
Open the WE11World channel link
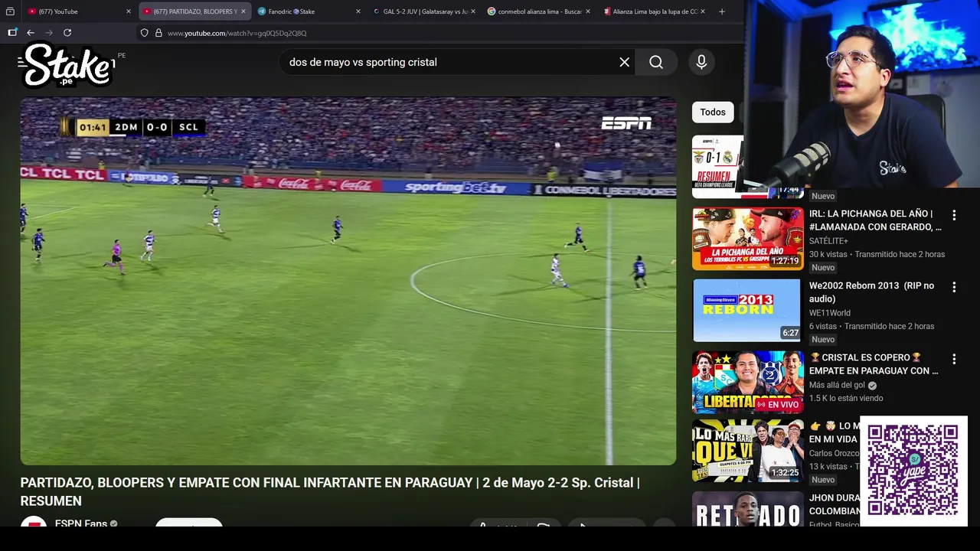[830, 313]
